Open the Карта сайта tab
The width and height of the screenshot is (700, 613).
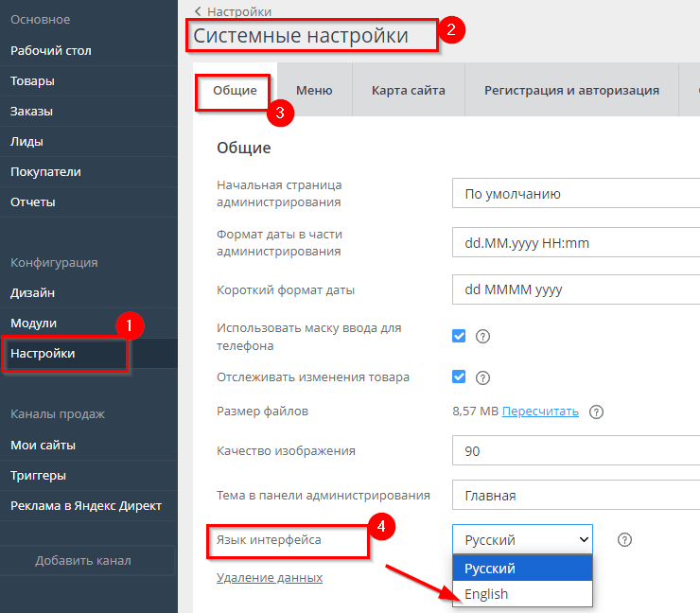[408, 90]
